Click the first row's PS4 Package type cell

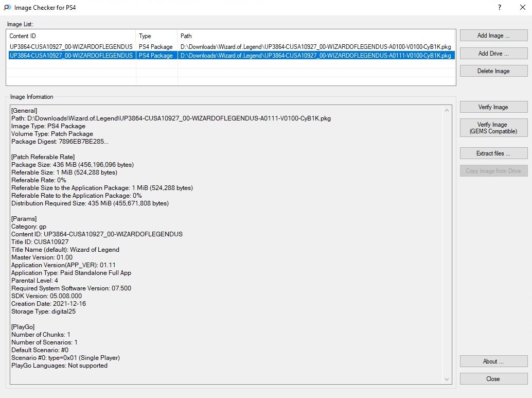click(156, 46)
